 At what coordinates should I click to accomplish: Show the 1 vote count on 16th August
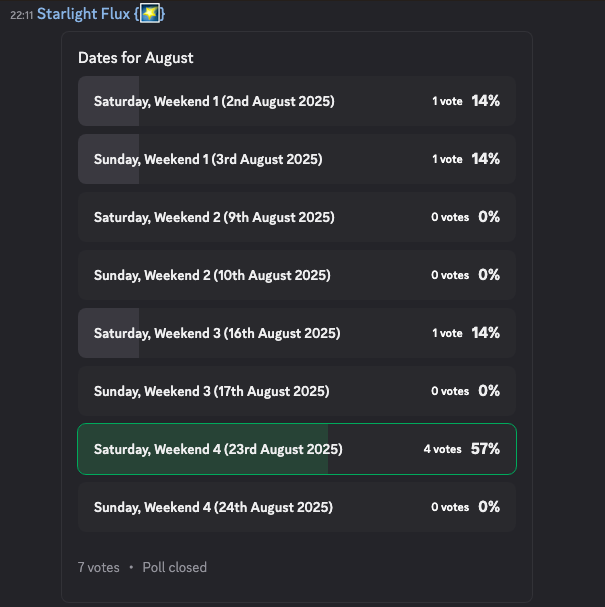pyautogui.click(x=447, y=333)
